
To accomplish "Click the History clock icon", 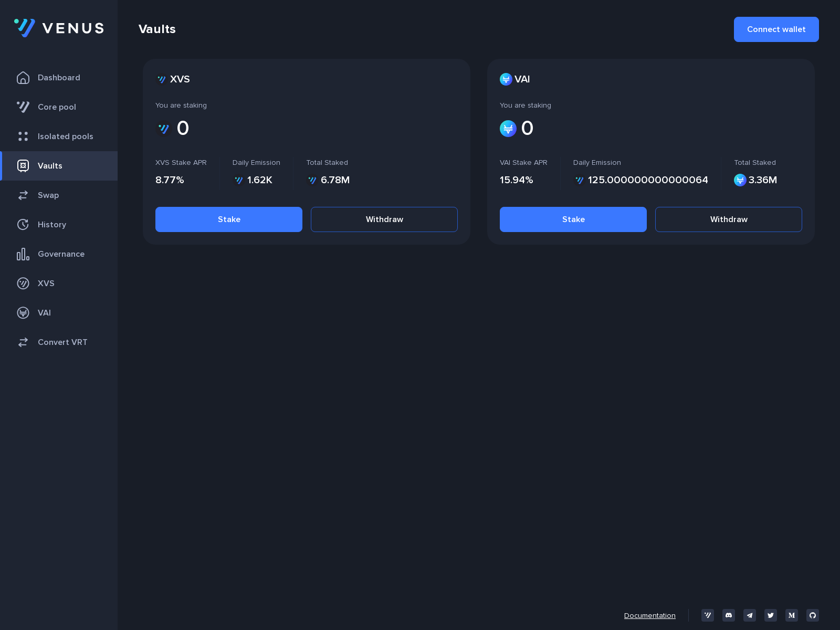I will (23, 225).
